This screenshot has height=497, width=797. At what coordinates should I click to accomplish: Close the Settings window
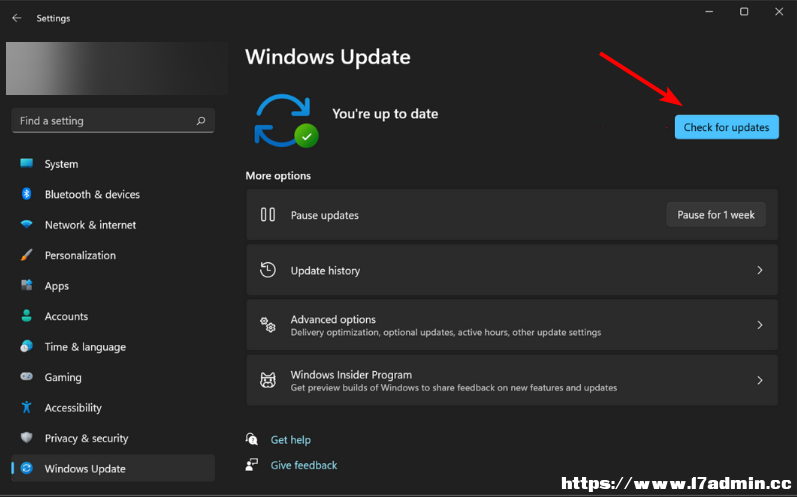pyautogui.click(x=779, y=11)
